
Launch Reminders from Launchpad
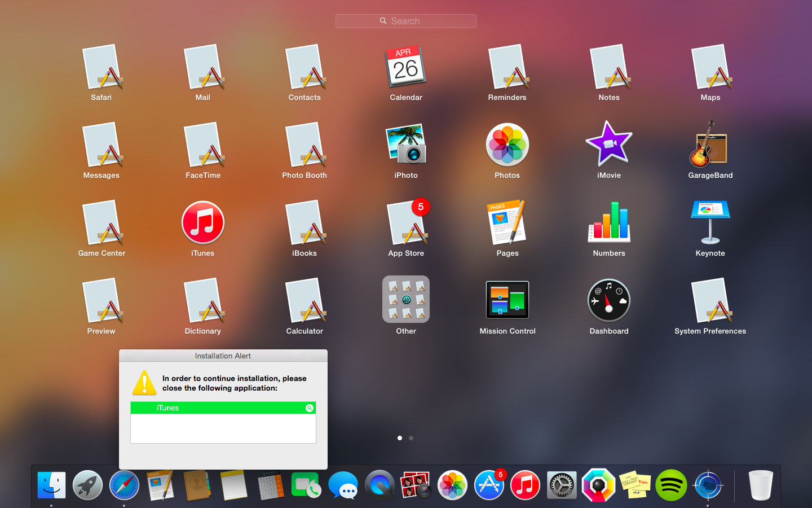pos(507,68)
